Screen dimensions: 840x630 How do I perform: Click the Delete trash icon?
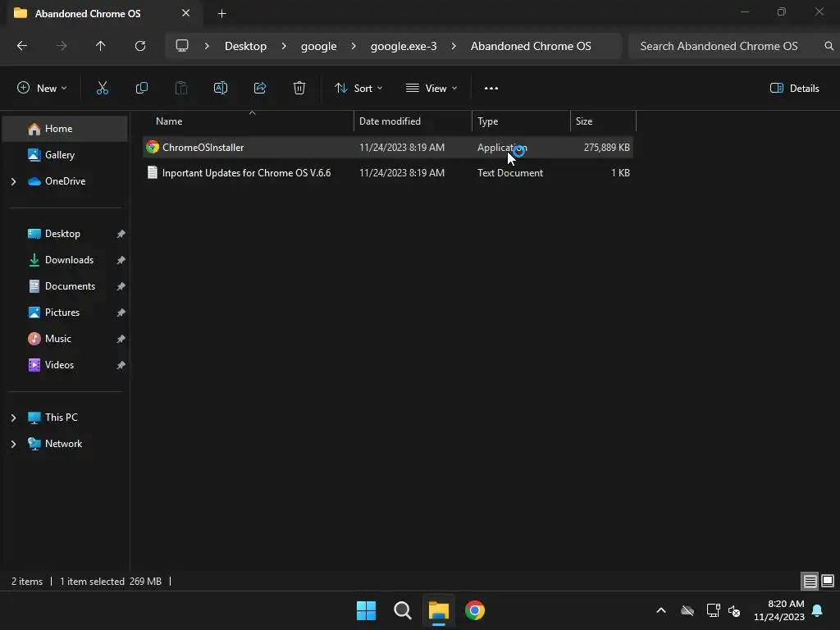click(x=299, y=89)
